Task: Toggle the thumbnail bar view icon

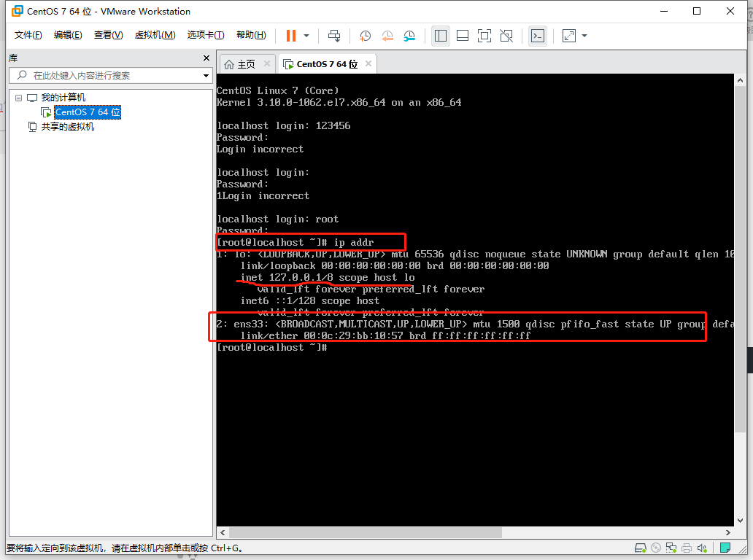Action: coord(463,36)
